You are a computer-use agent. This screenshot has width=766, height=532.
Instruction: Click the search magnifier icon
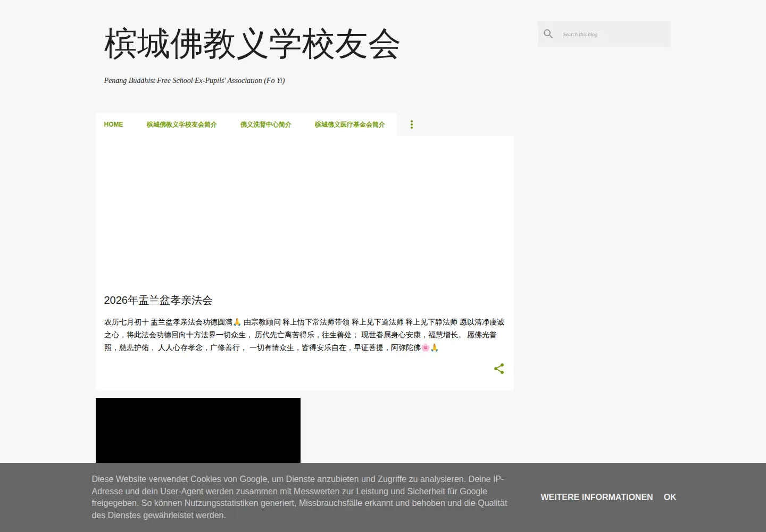pyautogui.click(x=548, y=34)
